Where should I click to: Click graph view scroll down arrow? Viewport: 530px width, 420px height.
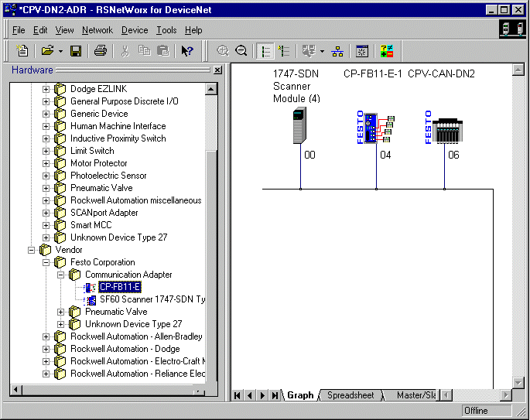pos(518,383)
